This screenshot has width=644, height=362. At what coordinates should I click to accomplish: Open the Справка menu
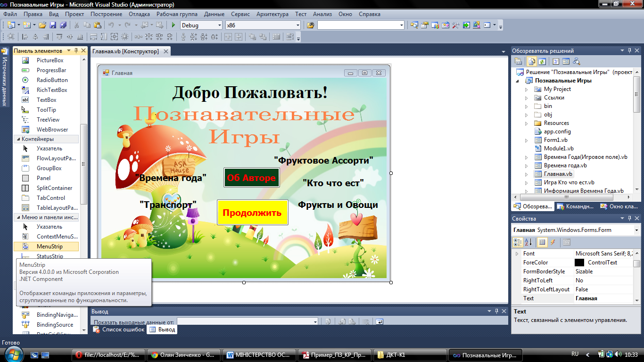[369, 14]
